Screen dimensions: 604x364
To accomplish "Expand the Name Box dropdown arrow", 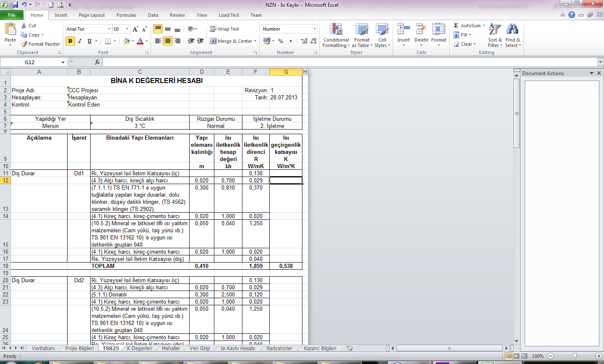I will click(x=63, y=62).
